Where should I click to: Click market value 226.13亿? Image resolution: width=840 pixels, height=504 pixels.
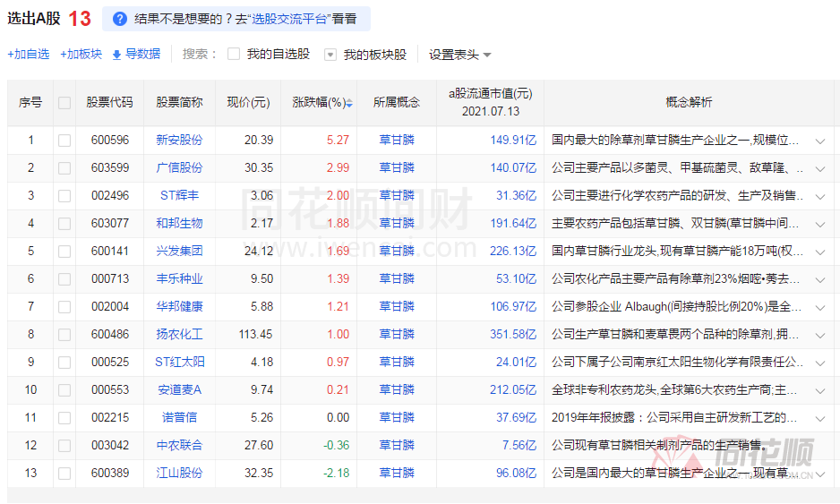pyautogui.click(x=513, y=252)
